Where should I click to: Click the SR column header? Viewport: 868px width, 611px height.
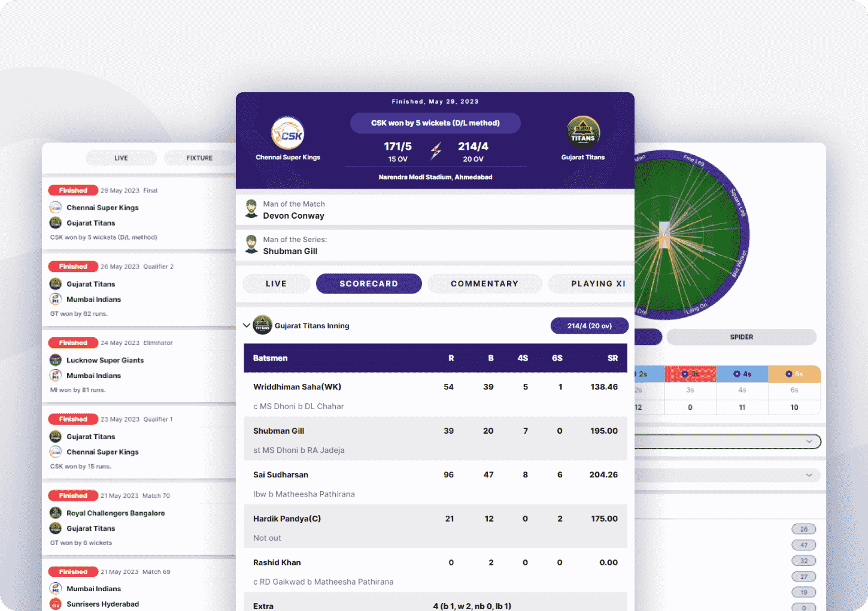click(x=612, y=358)
